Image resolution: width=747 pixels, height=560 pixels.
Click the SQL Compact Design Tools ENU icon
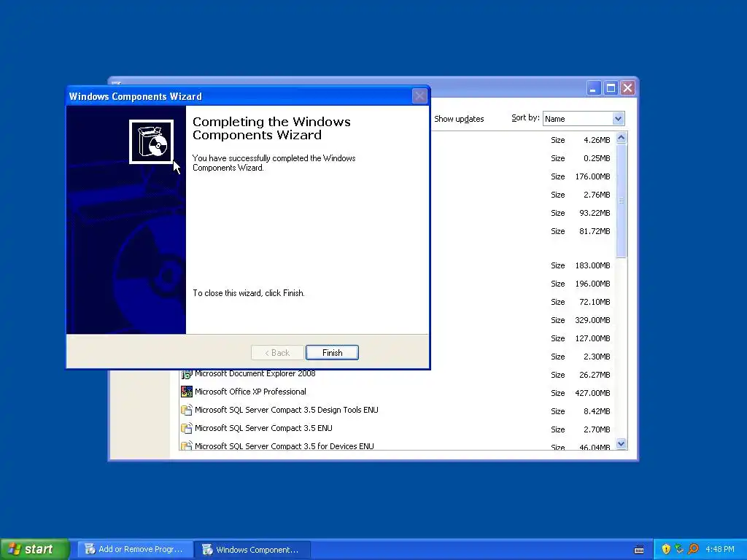(x=186, y=410)
